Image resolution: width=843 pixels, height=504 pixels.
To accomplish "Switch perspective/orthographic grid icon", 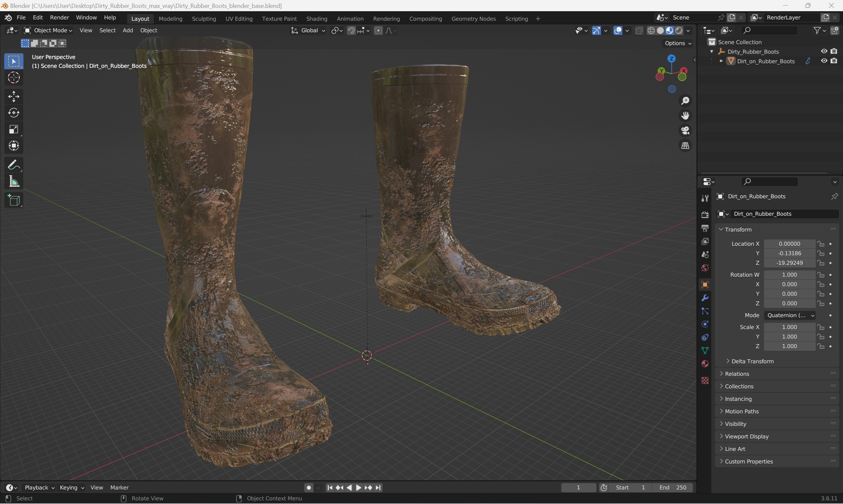I will (x=686, y=145).
